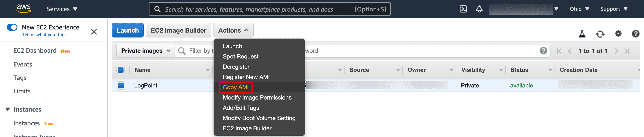This screenshot has width=644, height=137.
Task: Click the filter help question mark icon
Action: pyautogui.click(x=543, y=51)
